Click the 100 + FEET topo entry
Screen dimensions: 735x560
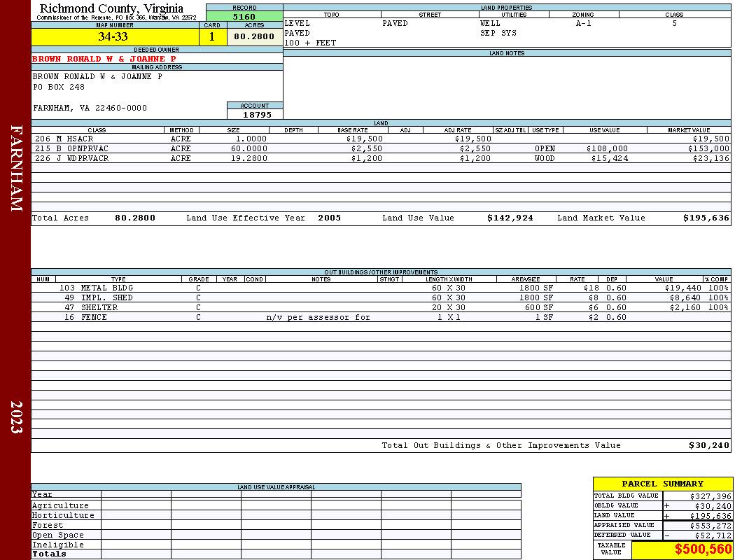point(310,43)
